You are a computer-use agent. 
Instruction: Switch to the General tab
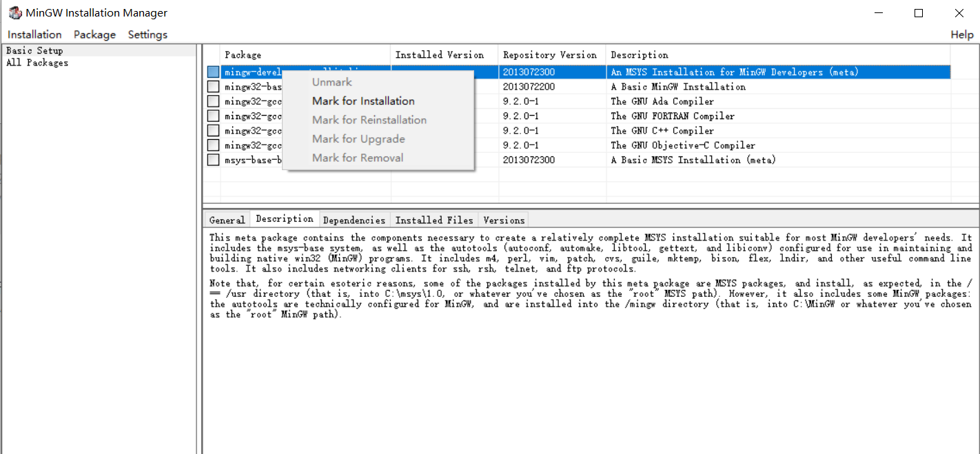pyautogui.click(x=227, y=220)
